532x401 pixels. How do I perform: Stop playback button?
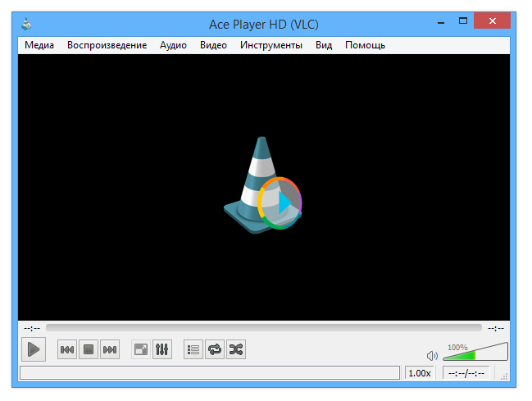89,349
